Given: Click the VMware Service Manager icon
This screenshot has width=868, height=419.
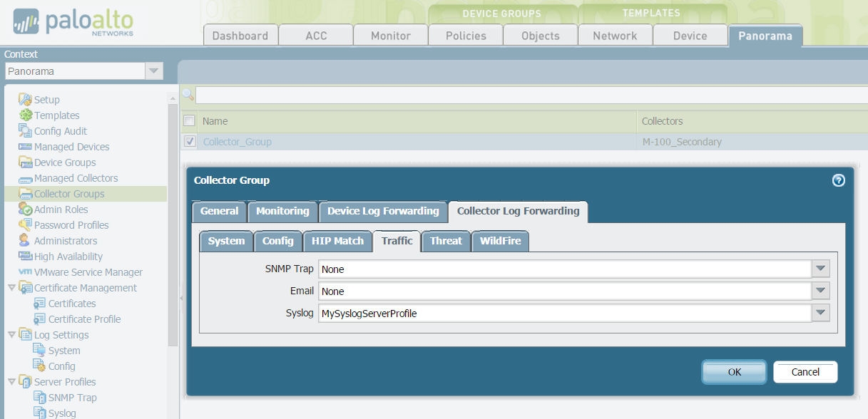Looking at the screenshot, I should (26, 272).
